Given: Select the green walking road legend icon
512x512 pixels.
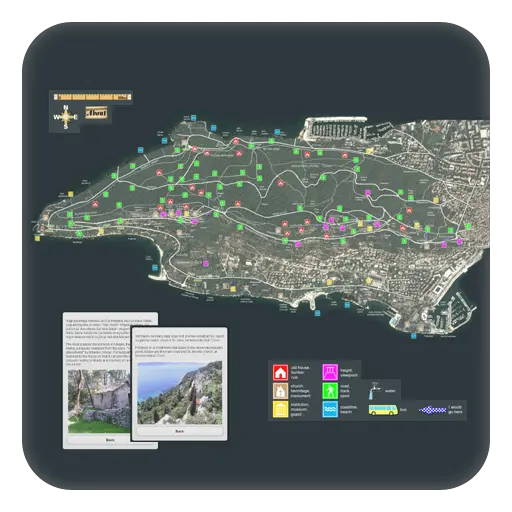Looking at the screenshot, I should coord(330,391).
